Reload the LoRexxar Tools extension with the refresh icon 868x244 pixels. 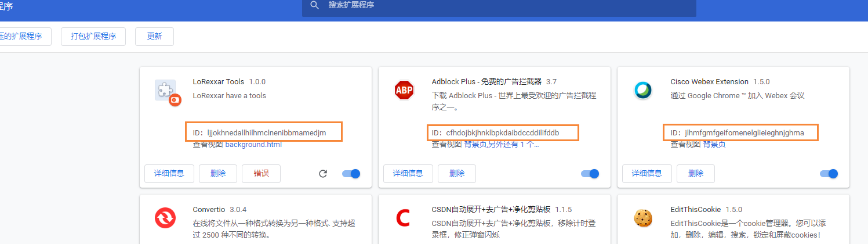(323, 174)
